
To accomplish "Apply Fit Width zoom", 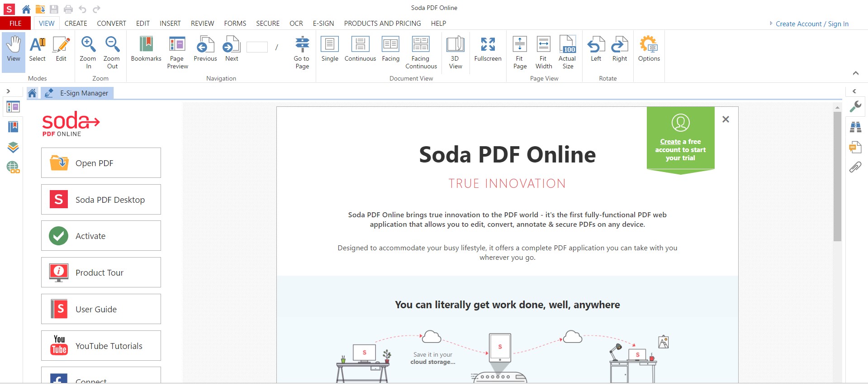I will pos(544,52).
